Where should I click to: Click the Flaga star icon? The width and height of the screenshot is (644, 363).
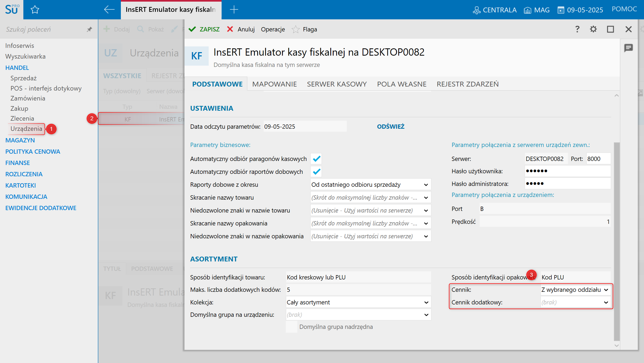295,29
